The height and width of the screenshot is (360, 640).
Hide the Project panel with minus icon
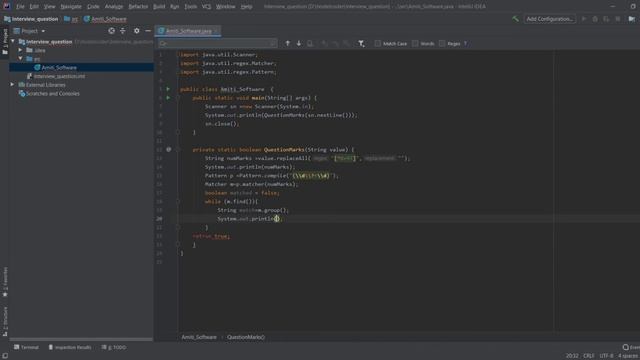coord(148,31)
